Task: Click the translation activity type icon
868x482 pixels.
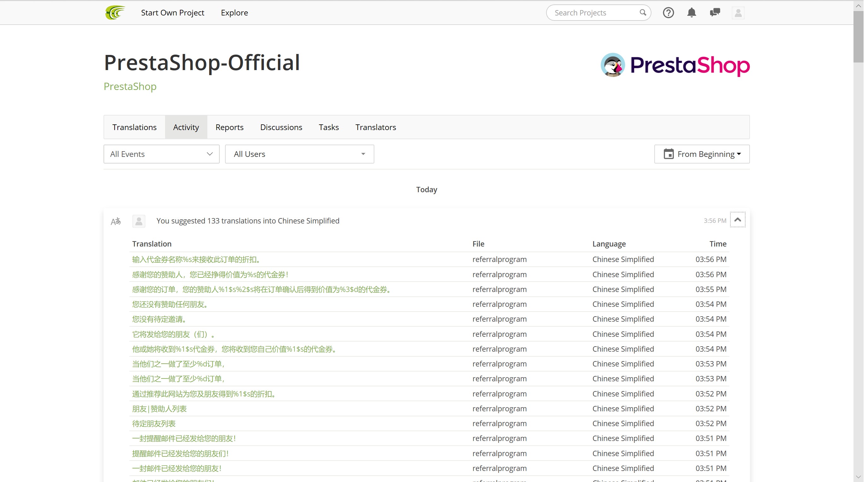Action: pyautogui.click(x=116, y=222)
